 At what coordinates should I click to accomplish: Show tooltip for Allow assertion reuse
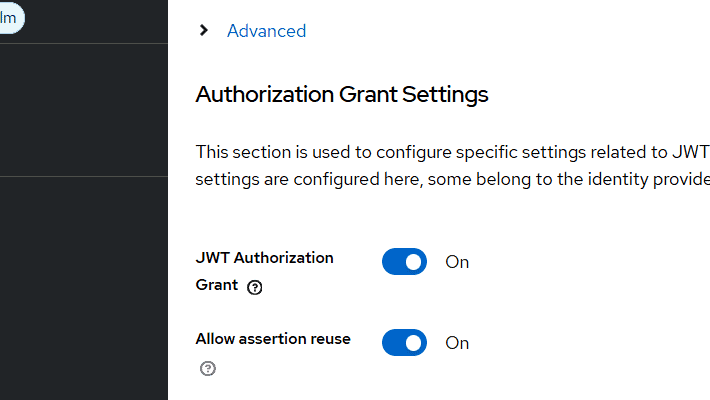pos(208,368)
